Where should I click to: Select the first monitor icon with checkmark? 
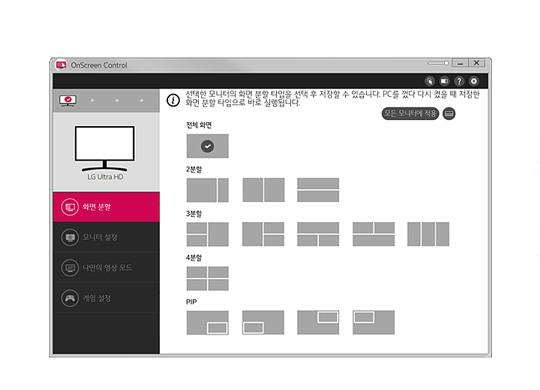click(x=68, y=101)
